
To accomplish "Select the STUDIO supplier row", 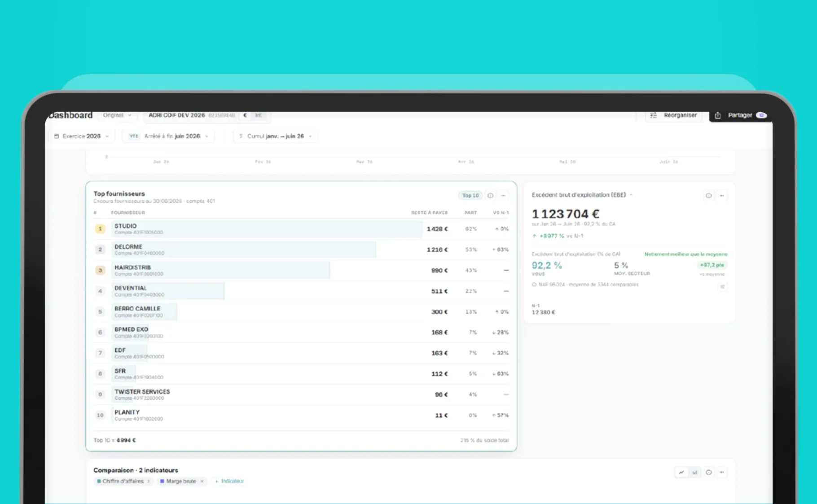I will pyautogui.click(x=301, y=229).
